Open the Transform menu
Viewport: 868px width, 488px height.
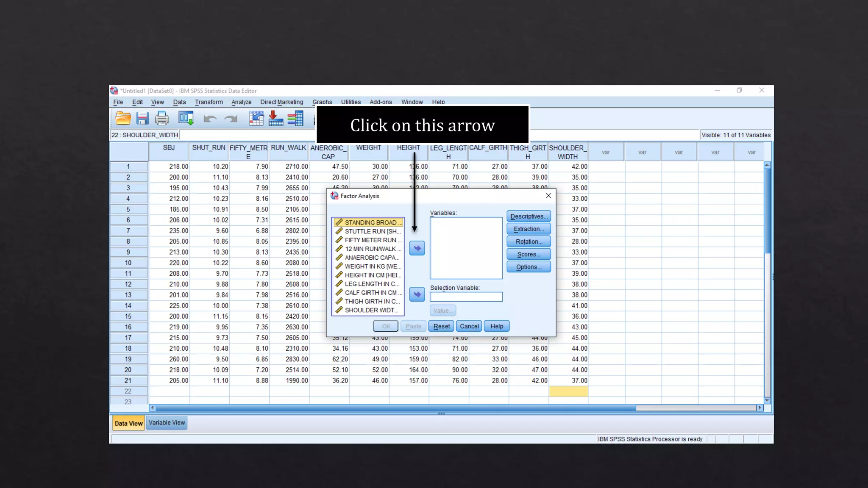(209, 102)
